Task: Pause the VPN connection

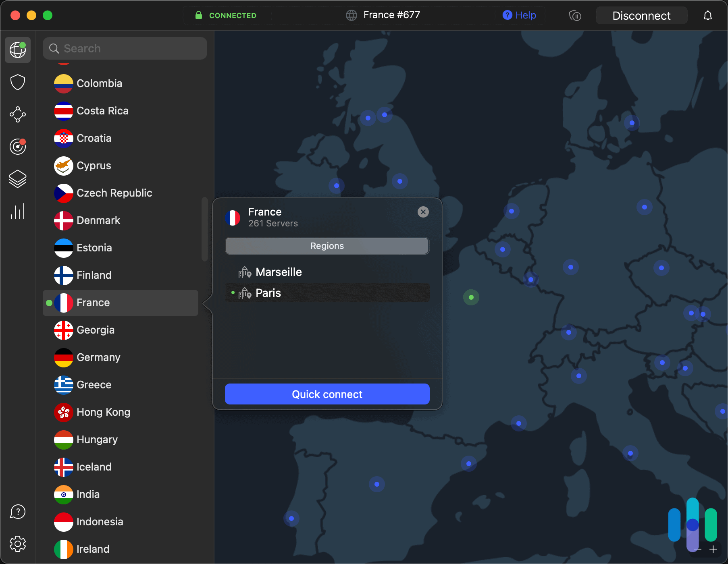Action: tap(575, 15)
